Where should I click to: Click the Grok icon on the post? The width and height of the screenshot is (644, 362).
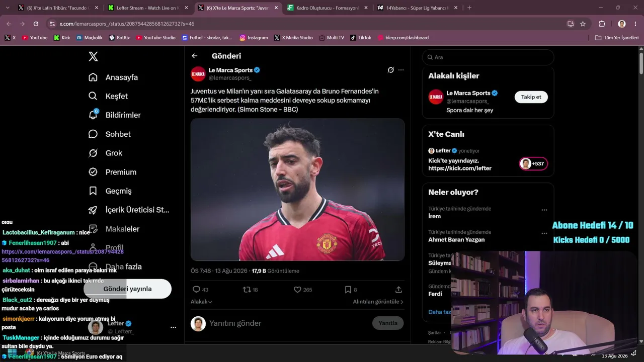pos(390,70)
